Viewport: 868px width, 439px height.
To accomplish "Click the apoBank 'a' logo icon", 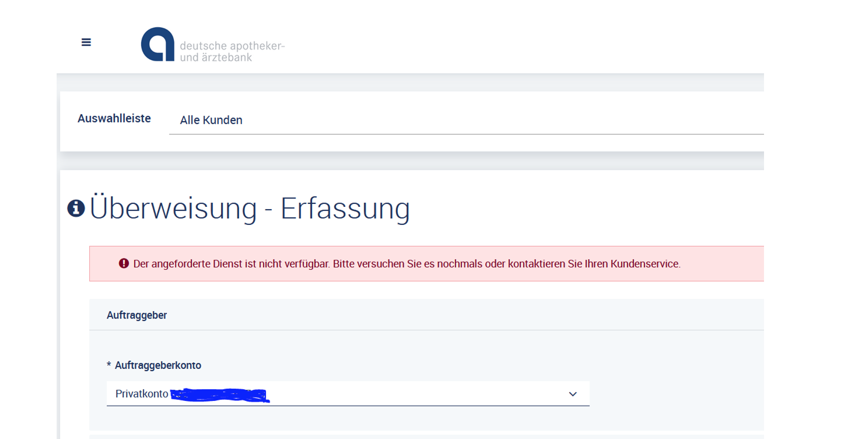I will click(x=158, y=44).
